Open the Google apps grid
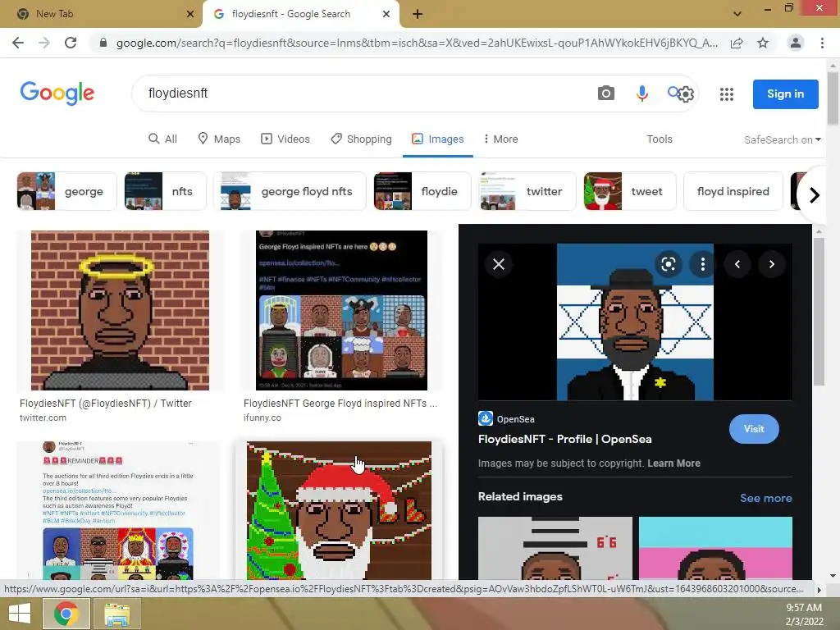Screen dimensions: 840x630 [x=727, y=94]
